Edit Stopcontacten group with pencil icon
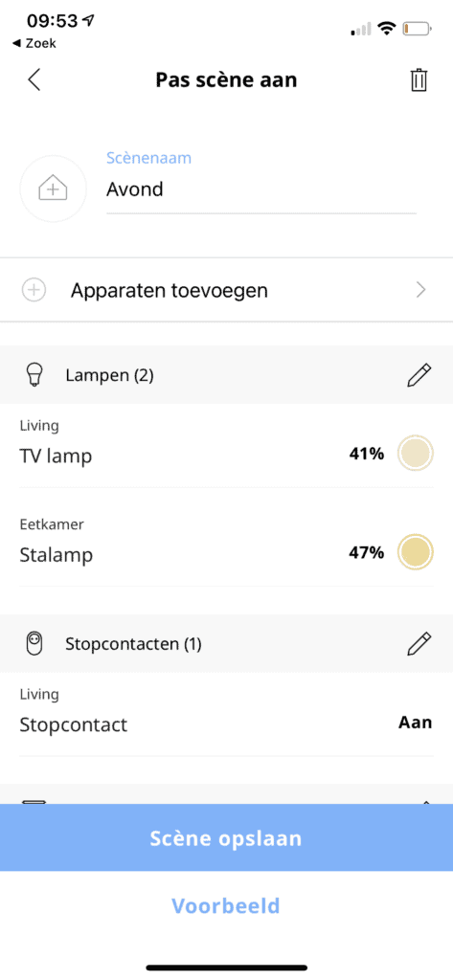 click(x=419, y=644)
